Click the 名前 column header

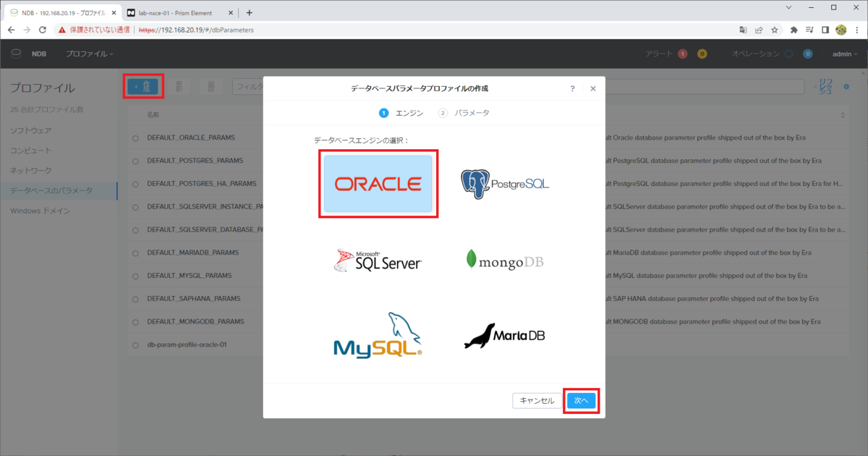coord(153,115)
